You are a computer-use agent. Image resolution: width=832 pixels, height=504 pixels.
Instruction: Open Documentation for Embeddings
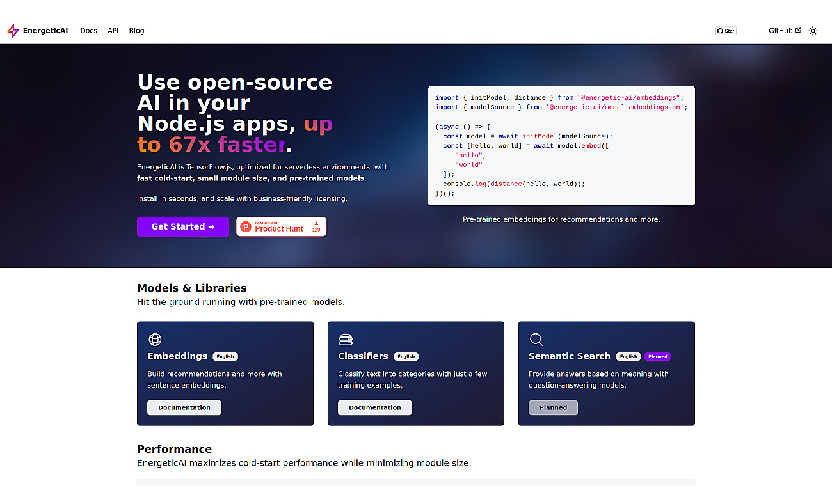[x=184, y=407]
